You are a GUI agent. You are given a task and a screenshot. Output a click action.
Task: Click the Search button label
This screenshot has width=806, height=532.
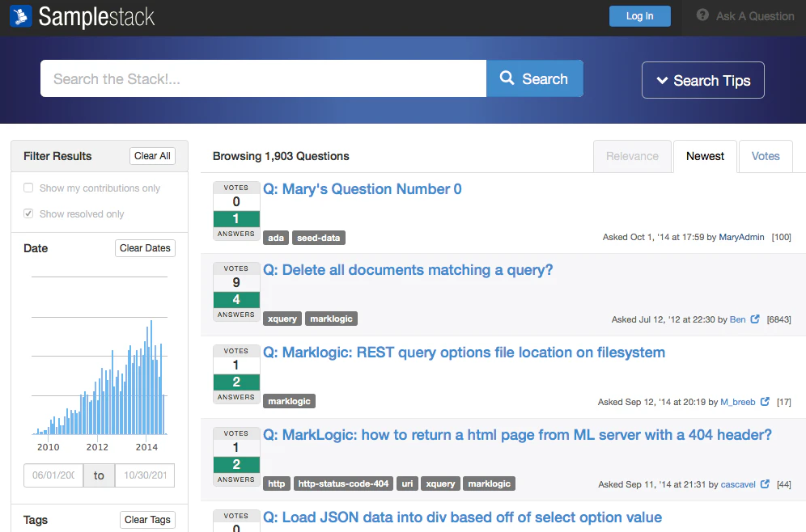[x=545, y=79]
